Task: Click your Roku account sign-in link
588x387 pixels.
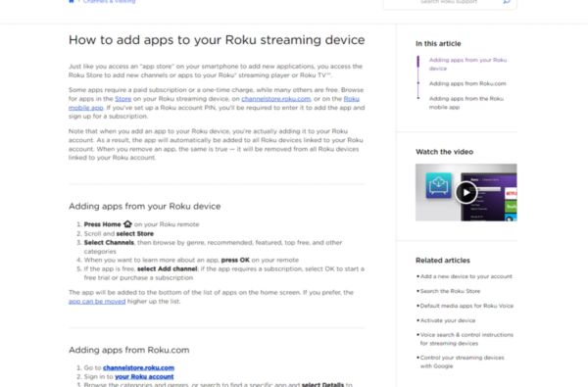Action: (x=144, y=377)
